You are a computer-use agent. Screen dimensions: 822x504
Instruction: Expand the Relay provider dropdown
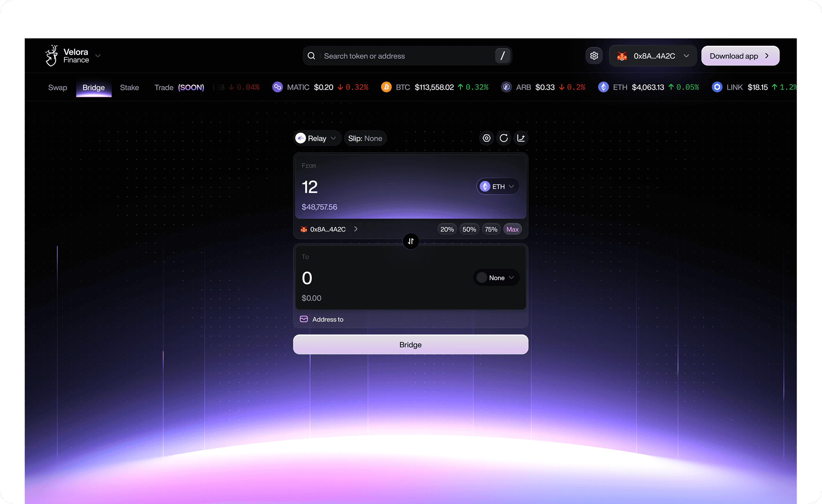[316, 138]
